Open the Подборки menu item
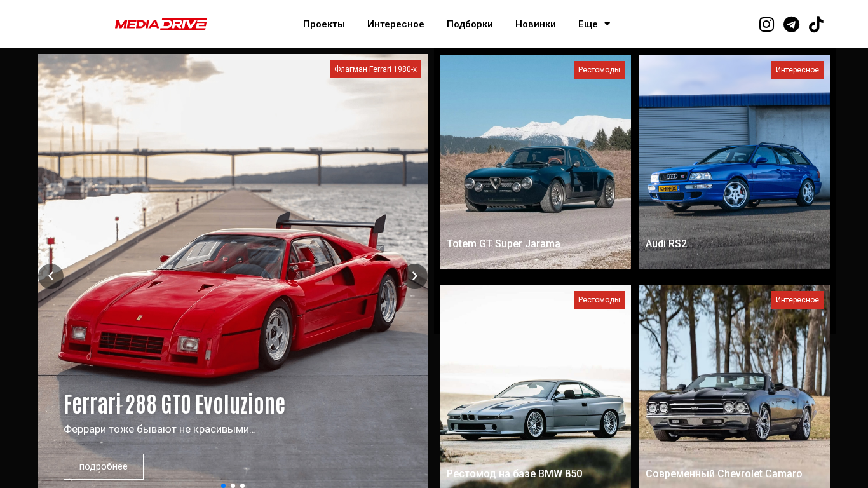Image resolution: width=868 pixels, height=488 pixels. pyautogui.click(x=470, y=24)
